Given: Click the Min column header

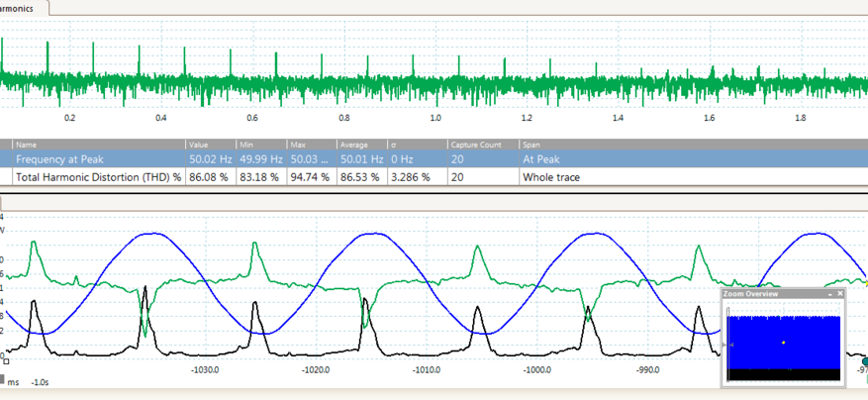Looking at the screenshot, I should pyautogui.click(x=261, y=145).
